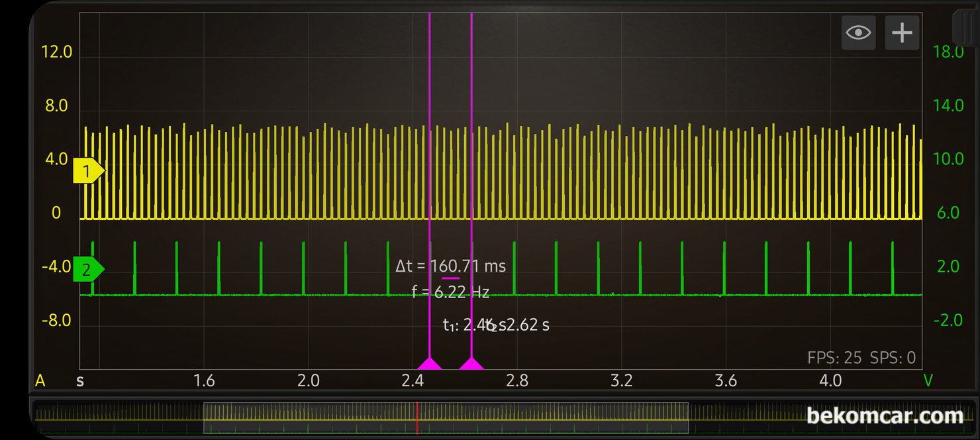The height and width of the screenshot is (440, 980).
Task: Click the 2.8 time axis label
Action: click(517, 380)
